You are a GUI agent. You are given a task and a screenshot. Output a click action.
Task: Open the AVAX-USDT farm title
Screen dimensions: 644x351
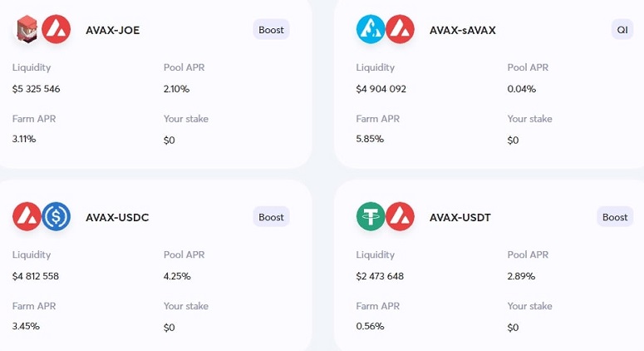pos(460,217)
